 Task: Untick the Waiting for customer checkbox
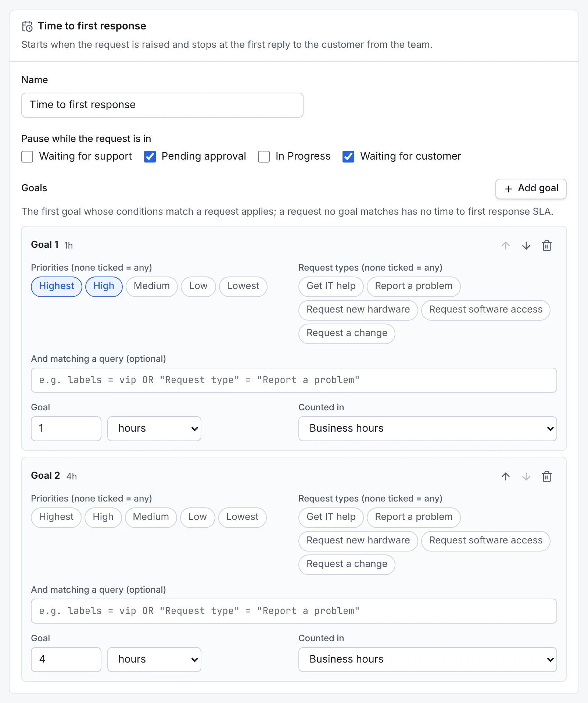(348, 157)
